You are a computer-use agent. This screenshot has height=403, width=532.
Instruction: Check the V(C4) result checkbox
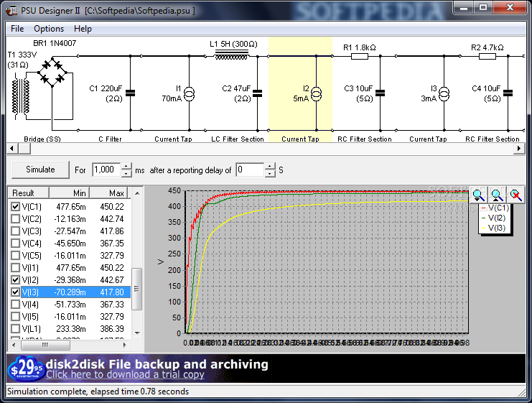15,243
